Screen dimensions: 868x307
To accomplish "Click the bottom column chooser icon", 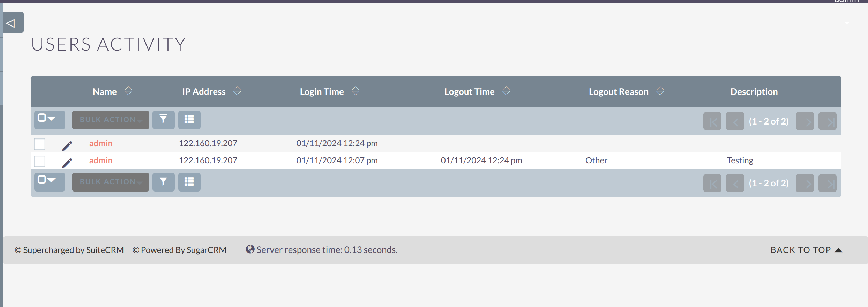I will pyautogui.click(x=189, y=182).
